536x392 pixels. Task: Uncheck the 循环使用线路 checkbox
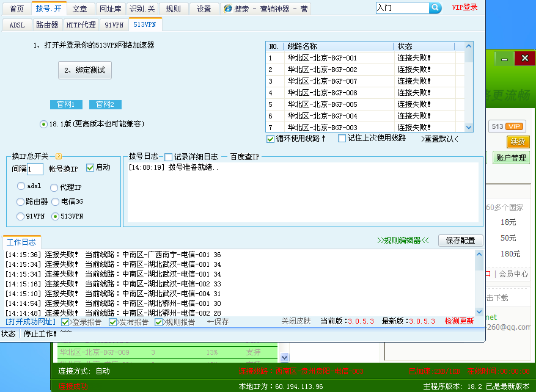(270, 137)
